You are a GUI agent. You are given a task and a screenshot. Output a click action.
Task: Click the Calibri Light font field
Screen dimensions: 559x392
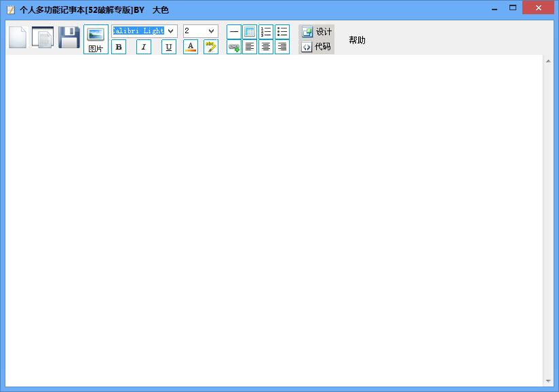coord(138,31)
